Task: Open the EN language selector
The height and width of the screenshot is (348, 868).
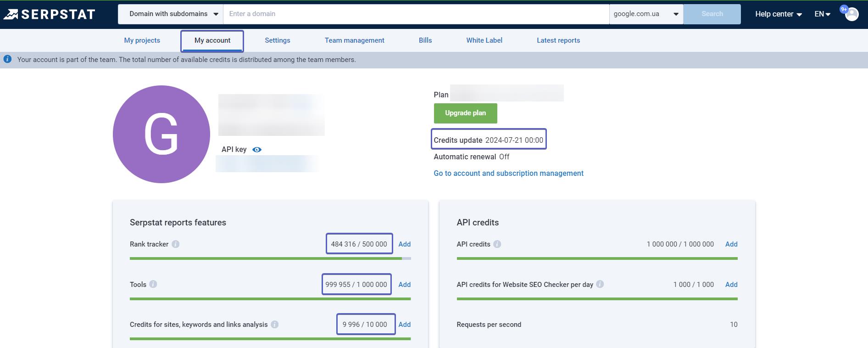Action: (x=823, y=14)
